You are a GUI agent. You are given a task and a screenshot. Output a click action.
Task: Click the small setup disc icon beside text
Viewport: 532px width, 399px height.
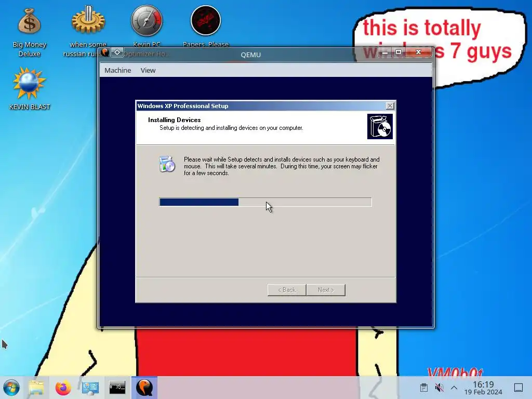[167, 164]
